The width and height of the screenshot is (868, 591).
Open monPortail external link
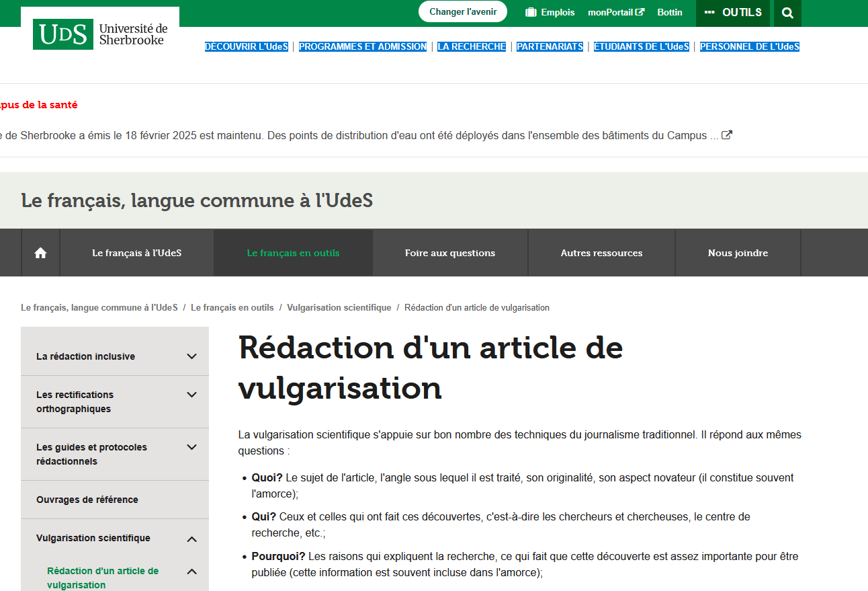pyautogui.click(x=615, y=12)
